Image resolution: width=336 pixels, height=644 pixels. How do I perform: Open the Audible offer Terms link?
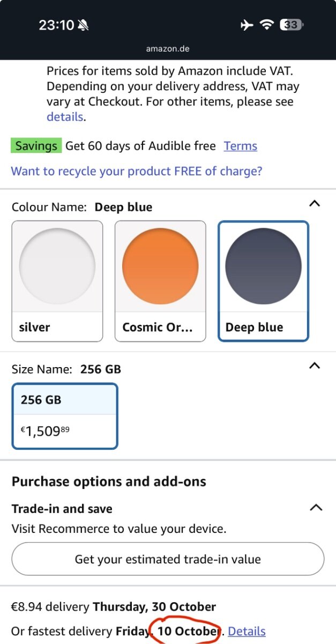tap(240, 146)
